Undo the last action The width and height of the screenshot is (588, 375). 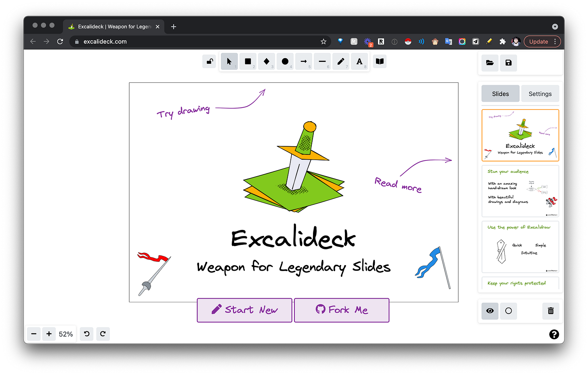[x=87, y=334]
